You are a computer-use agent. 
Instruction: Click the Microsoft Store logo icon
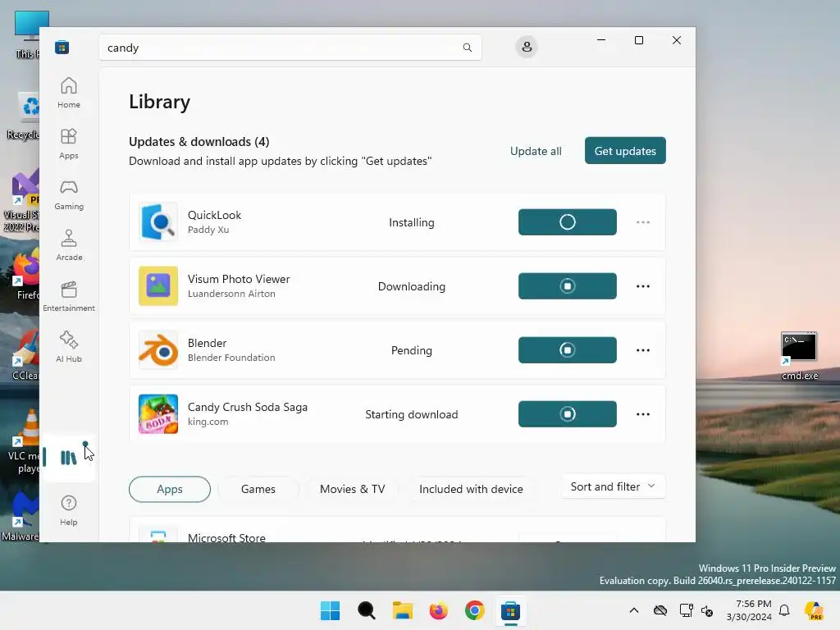62,47
